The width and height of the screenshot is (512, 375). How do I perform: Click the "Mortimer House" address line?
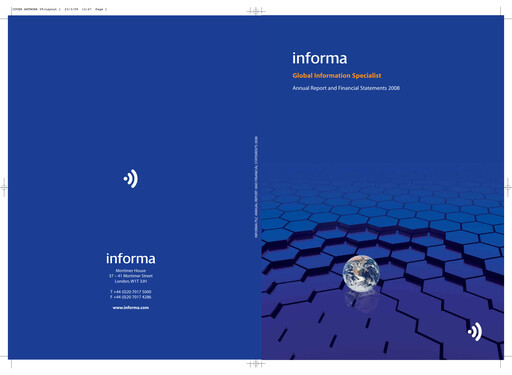[131, 271]
